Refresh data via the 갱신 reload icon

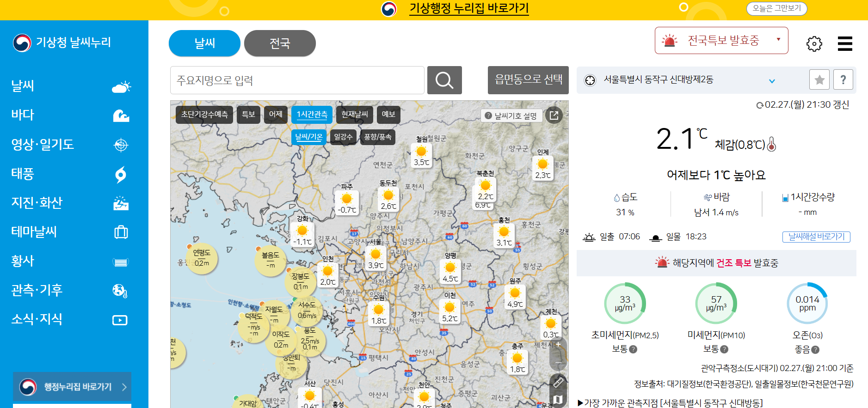click(x=759, y=105)
